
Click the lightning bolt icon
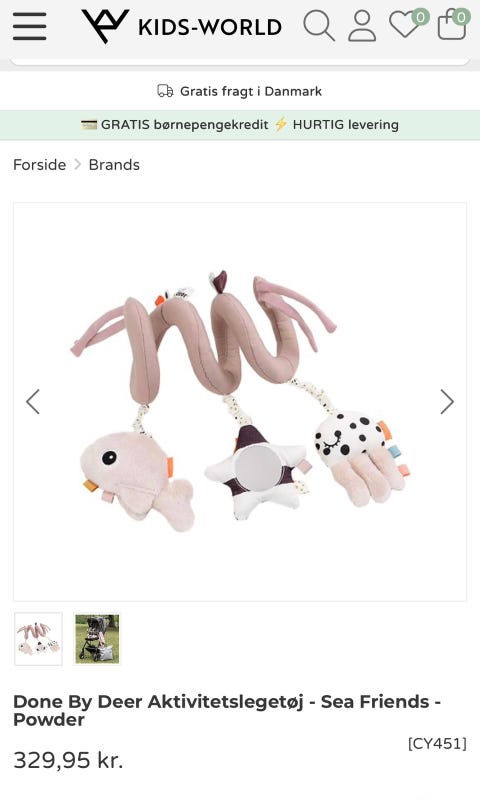[281, 124]
